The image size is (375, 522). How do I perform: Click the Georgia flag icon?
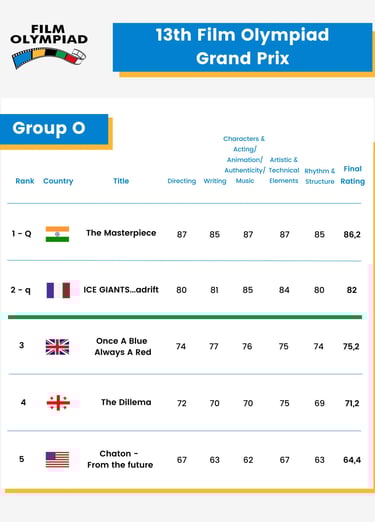tap(58, 403)
